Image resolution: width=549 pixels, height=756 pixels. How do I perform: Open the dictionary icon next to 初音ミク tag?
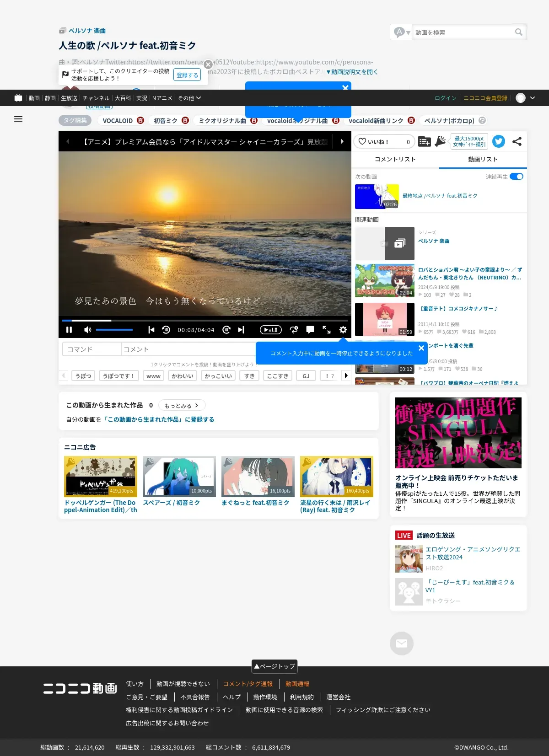(185, 120)
